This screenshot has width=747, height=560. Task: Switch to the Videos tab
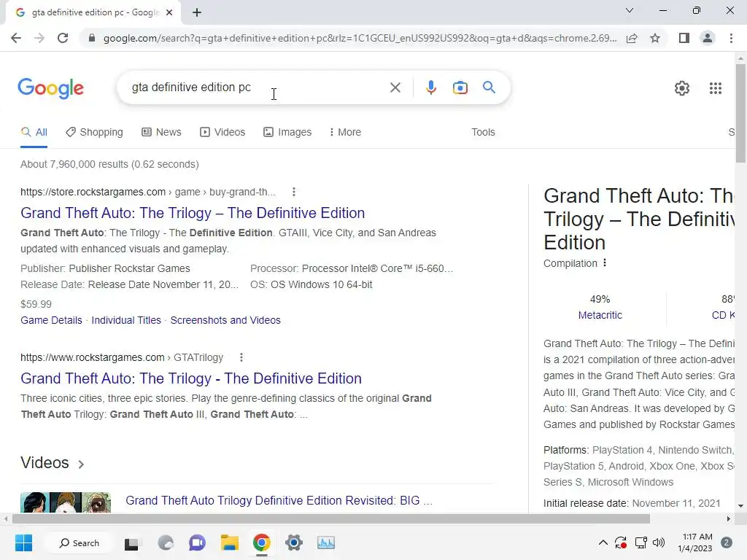222,133
